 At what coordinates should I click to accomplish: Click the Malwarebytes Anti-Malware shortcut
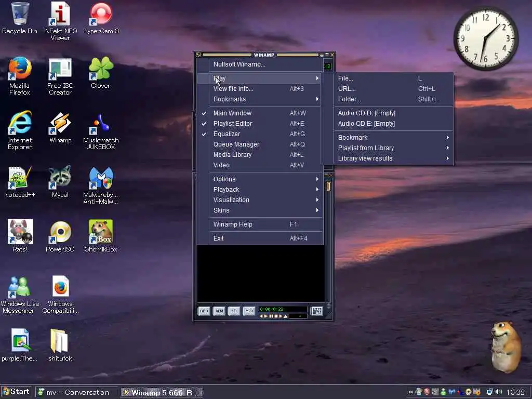tap(101, 185)
